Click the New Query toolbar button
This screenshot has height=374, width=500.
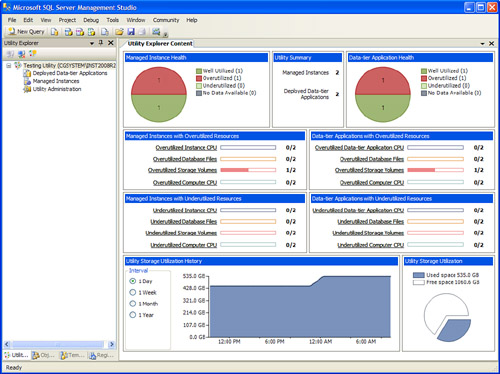click(x=26, y=32)
